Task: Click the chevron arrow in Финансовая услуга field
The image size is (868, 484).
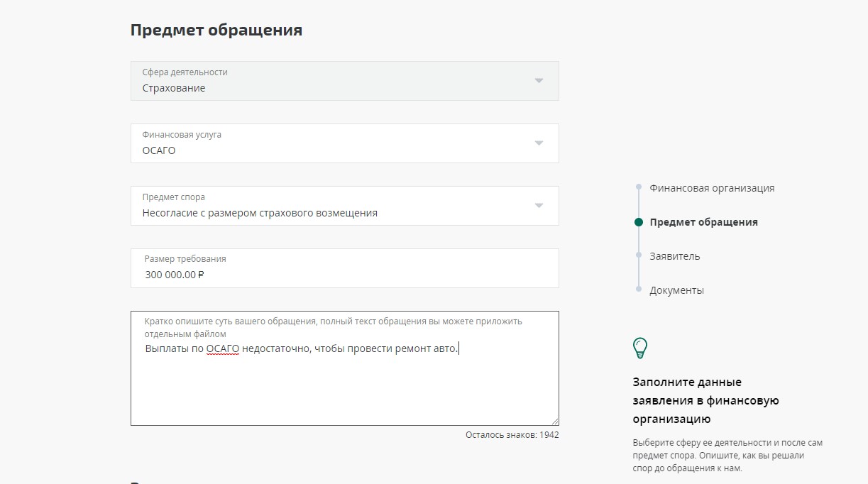Action: click(x=539, y=143)
